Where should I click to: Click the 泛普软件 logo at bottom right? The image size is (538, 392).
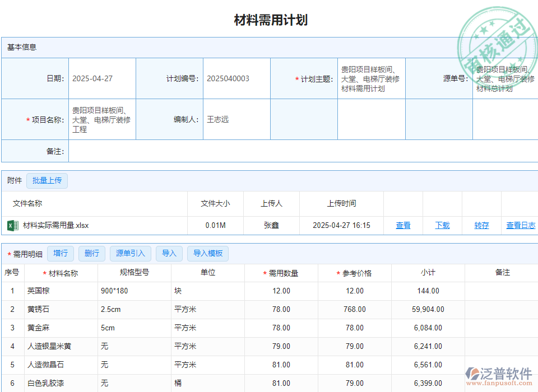(x=498, y=373)
